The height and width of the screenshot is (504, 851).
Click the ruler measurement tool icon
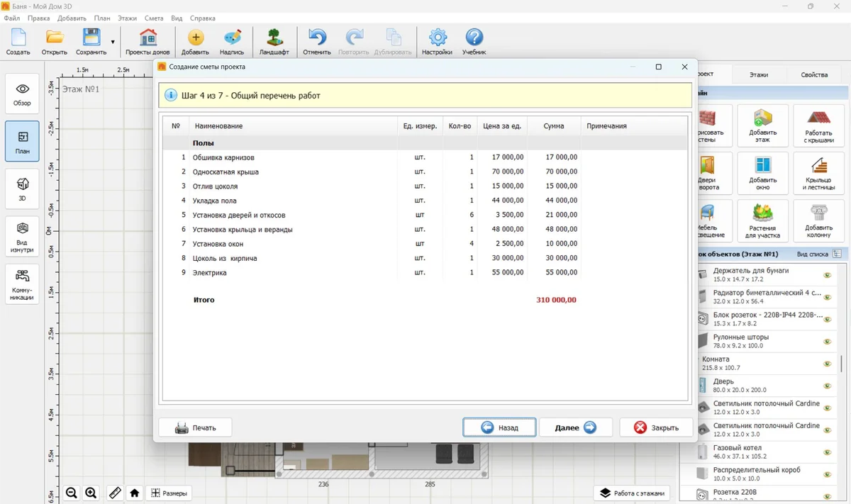pyautogui.click(x=114, y=493)
